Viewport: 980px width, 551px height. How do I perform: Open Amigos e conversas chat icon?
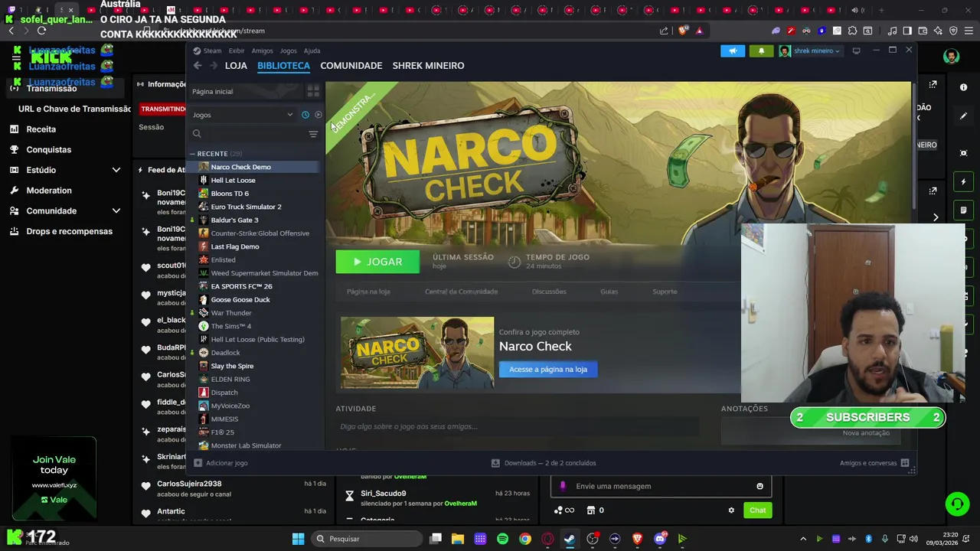point(905,463)
